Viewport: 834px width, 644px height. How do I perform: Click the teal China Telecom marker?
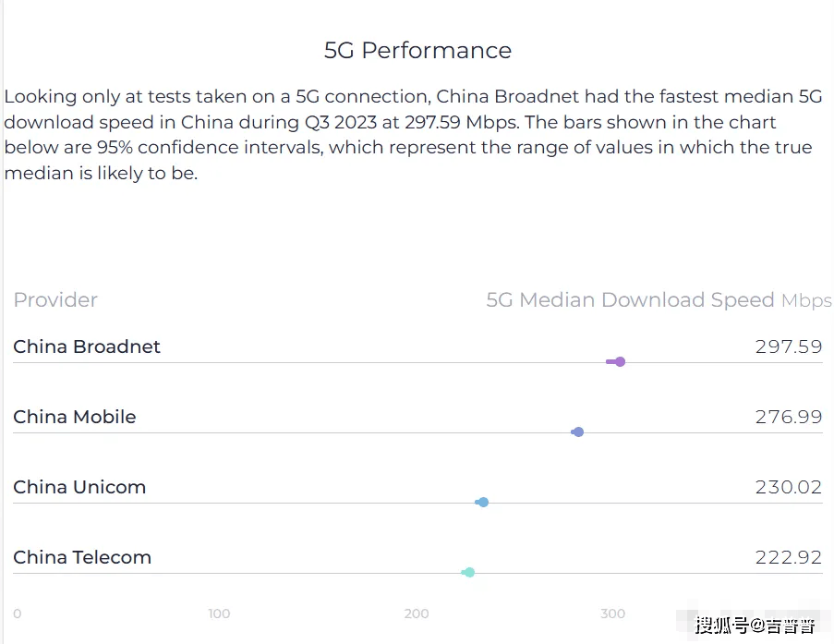pyautogui.click(x=469, y=573)
